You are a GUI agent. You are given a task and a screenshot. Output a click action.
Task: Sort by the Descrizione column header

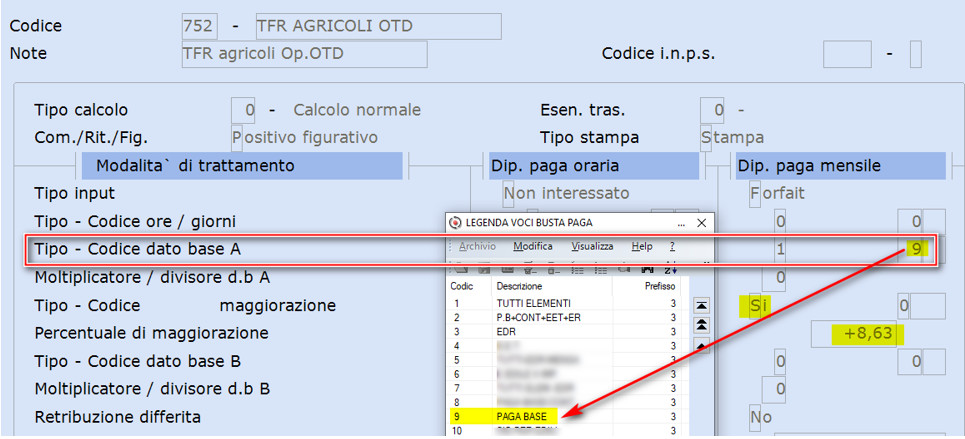tap(519, 286)
